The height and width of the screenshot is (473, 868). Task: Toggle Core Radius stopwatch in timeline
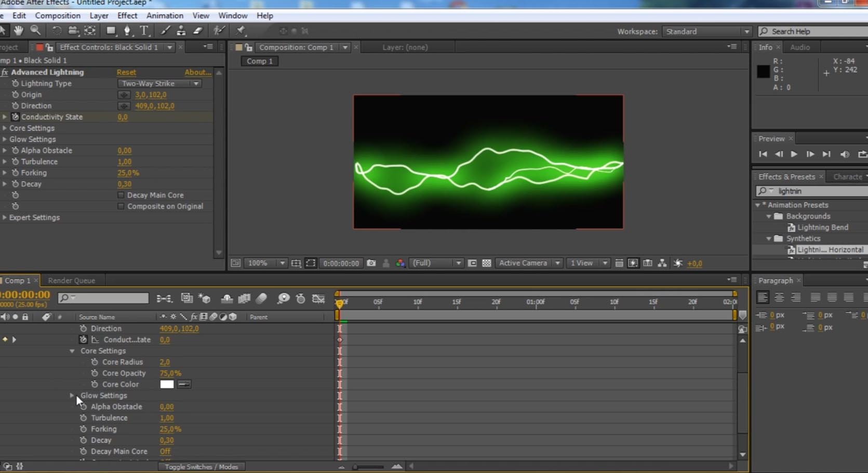(95, 362)
